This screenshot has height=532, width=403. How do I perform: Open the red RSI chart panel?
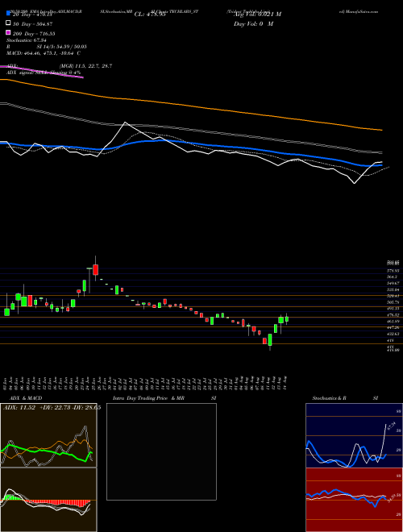354,500
